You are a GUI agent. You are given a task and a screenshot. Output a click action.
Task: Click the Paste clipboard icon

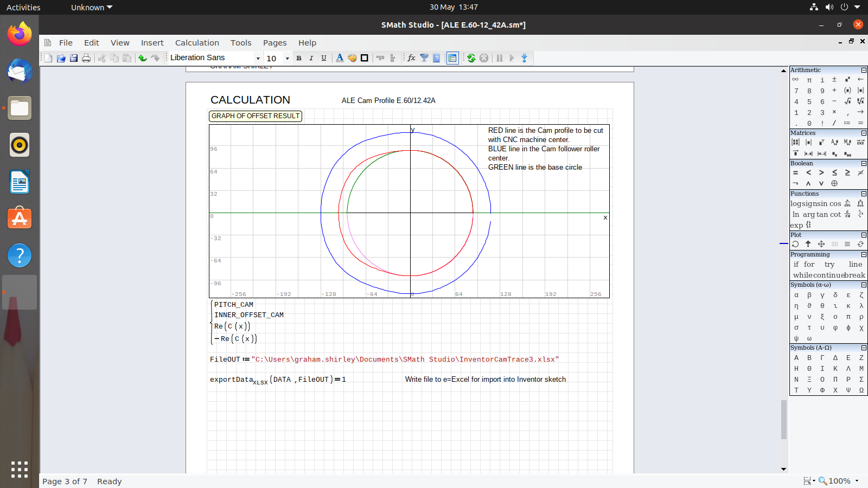127,58
